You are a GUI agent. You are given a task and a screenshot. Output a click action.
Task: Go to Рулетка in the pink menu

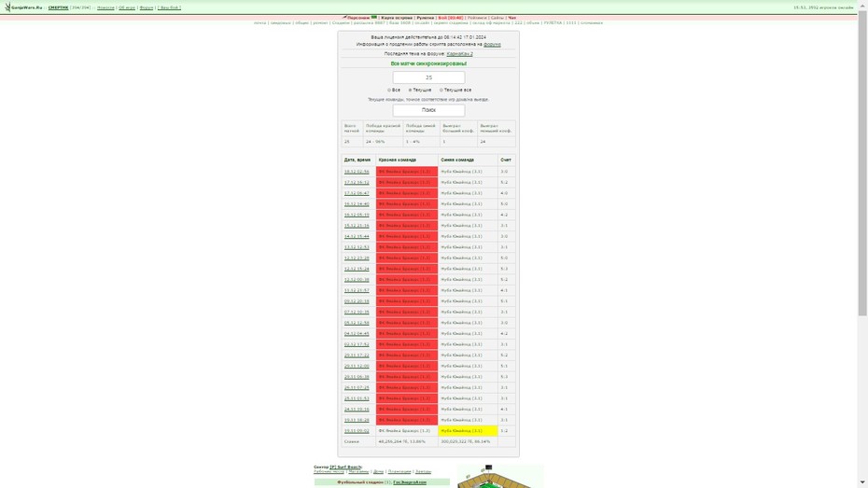pyautogui.click(x=426, y=18)
